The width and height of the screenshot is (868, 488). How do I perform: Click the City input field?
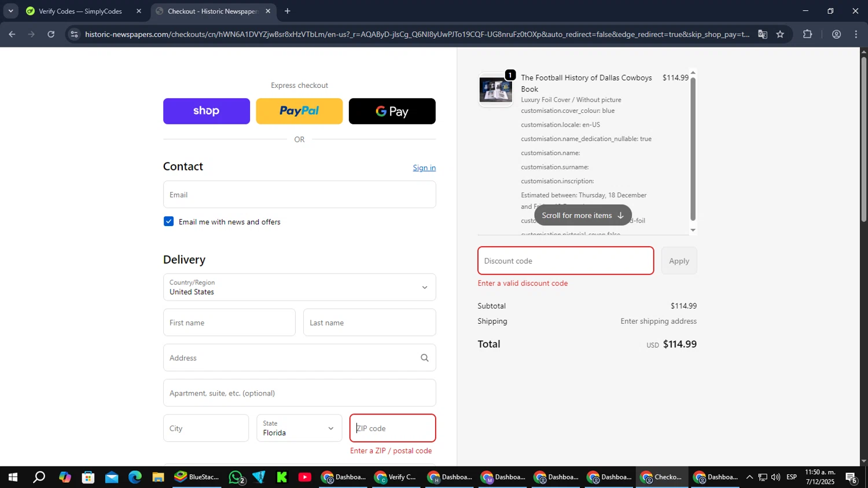tap(206, 428)
